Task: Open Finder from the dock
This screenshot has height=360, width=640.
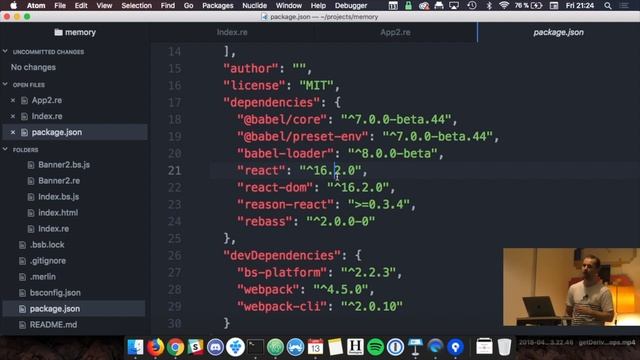Action: (x=135, y=347)
